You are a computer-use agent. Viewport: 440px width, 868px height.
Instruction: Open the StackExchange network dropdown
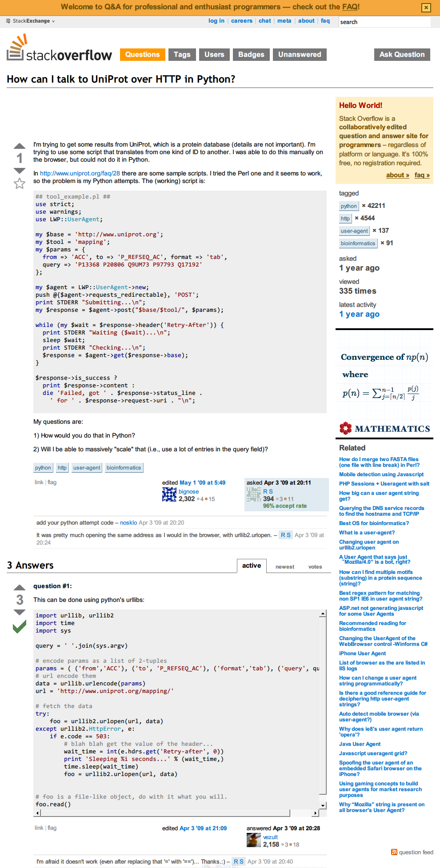(31, 21)
